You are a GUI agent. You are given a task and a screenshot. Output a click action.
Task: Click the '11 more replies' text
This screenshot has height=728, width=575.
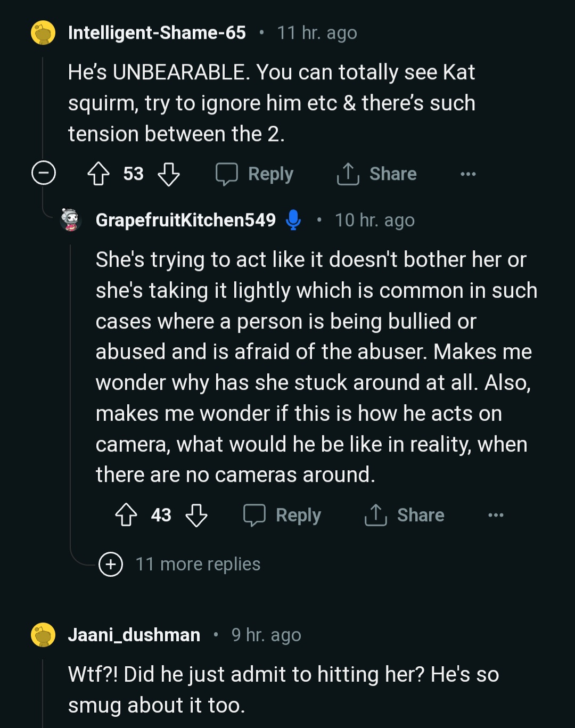tap(198, 564)
